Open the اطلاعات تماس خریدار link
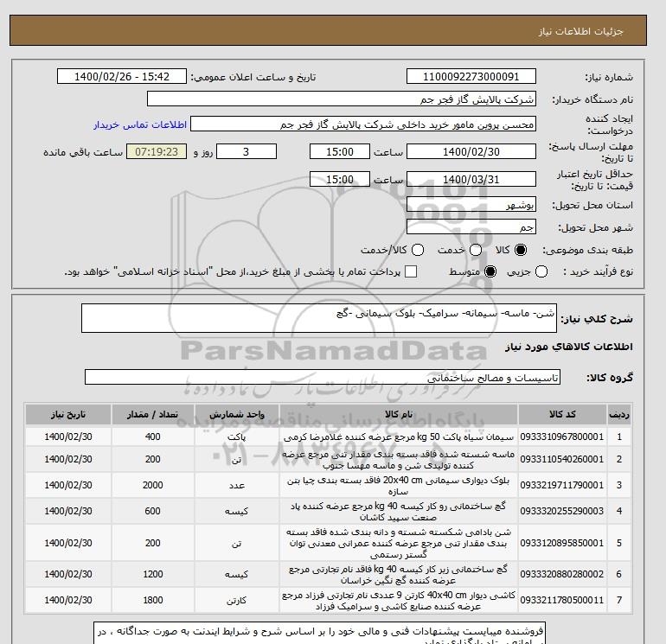The width and height of the screenshot is (666, 644). tap(140, 124)
